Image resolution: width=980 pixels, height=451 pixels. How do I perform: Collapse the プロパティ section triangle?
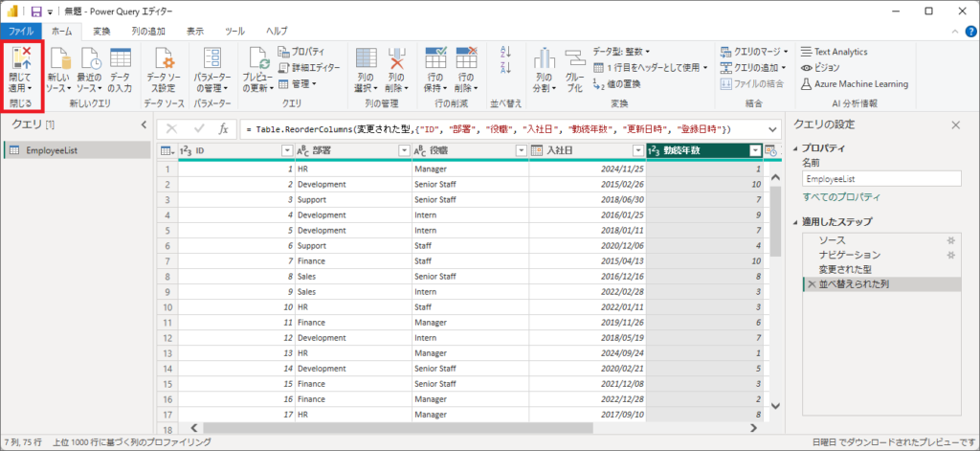(x=795, y=148)
